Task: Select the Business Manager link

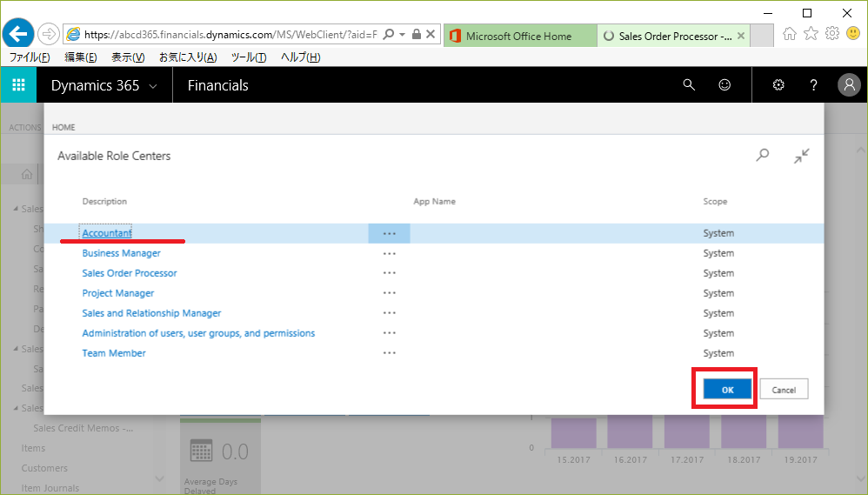Action: click(121, 253)
